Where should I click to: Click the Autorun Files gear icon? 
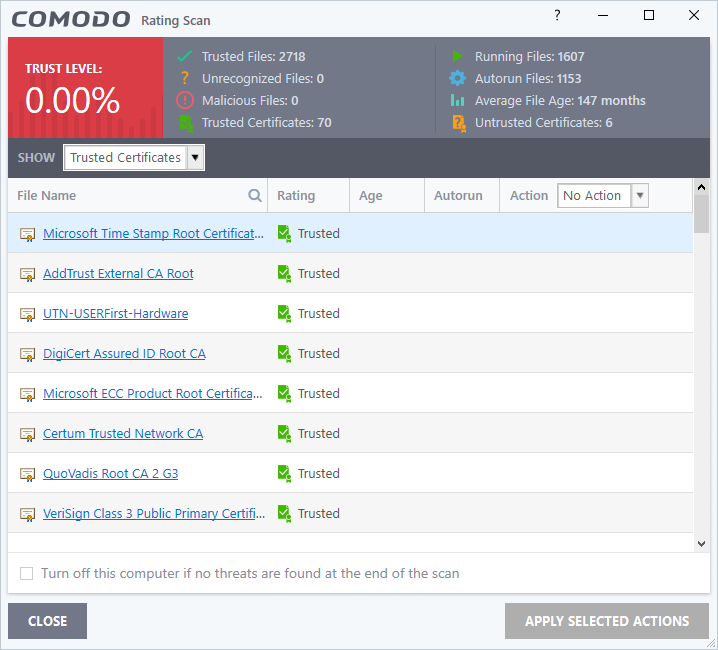tap(458, 78)
